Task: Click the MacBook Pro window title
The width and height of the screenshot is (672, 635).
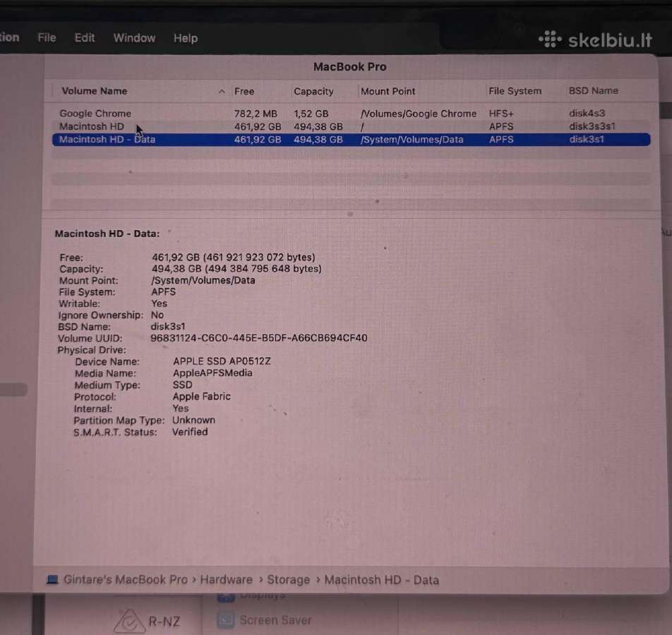Action: point(349,67)
